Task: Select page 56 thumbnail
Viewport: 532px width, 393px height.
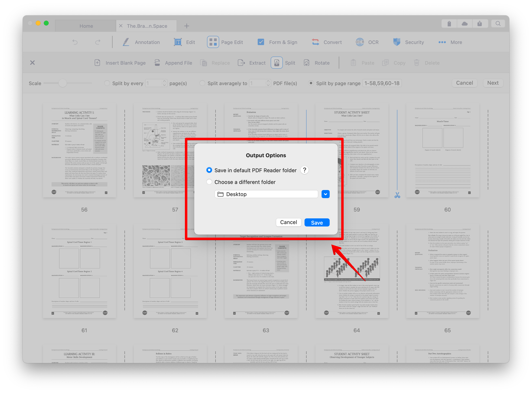Action: point(79,150)
